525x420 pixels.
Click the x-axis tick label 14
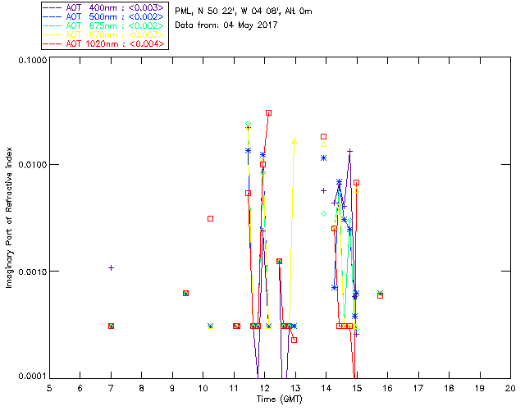pos(326,388)
